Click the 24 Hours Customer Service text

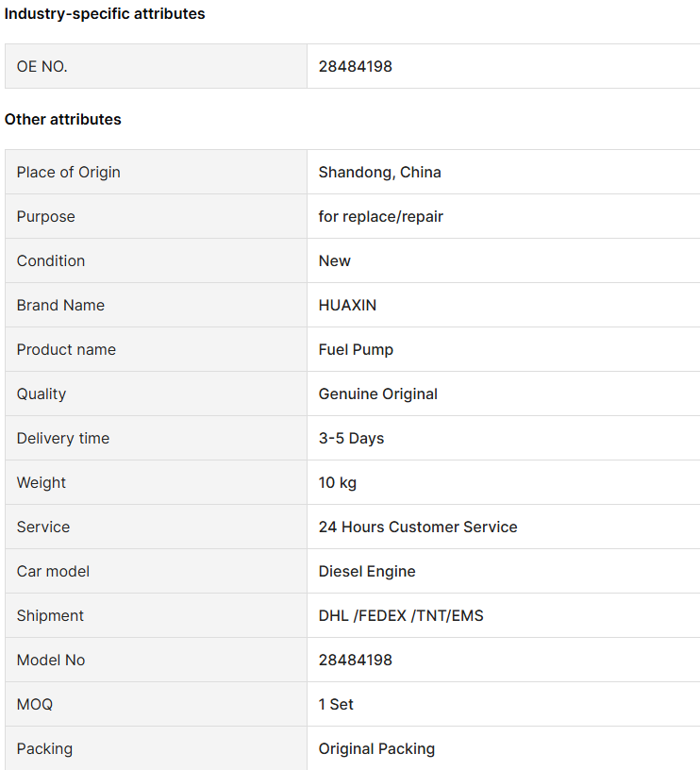tap(418, 527)
